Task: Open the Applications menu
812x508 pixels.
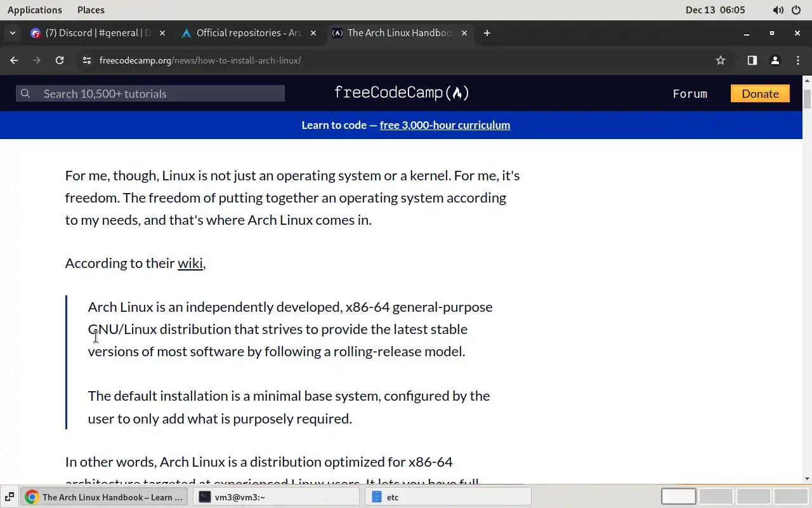Action: pyautogui.click(x=35, y=10)
